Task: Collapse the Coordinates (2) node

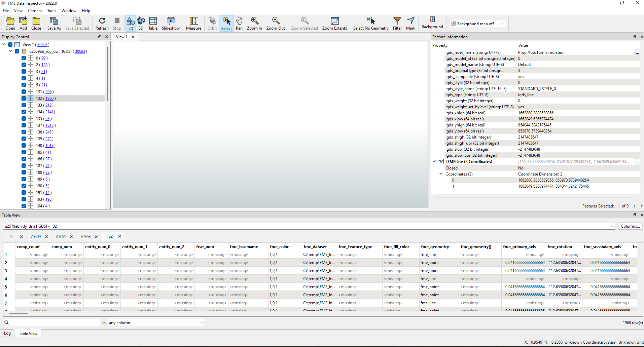Action: [441, 174]
